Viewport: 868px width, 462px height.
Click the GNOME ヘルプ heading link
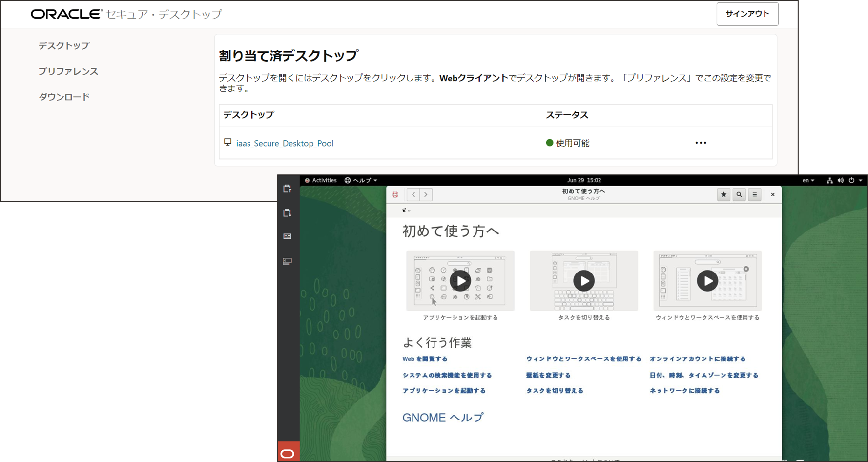point(443,418)
